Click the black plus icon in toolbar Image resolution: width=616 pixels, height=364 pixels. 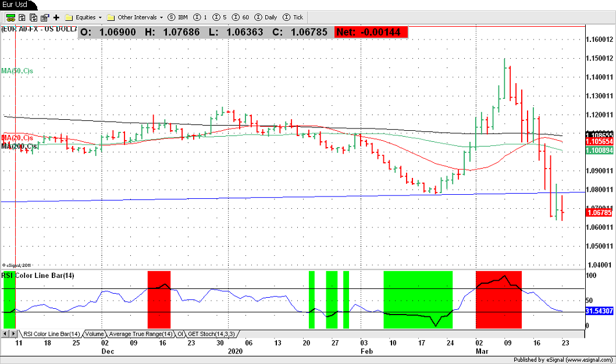coord(56,17)
